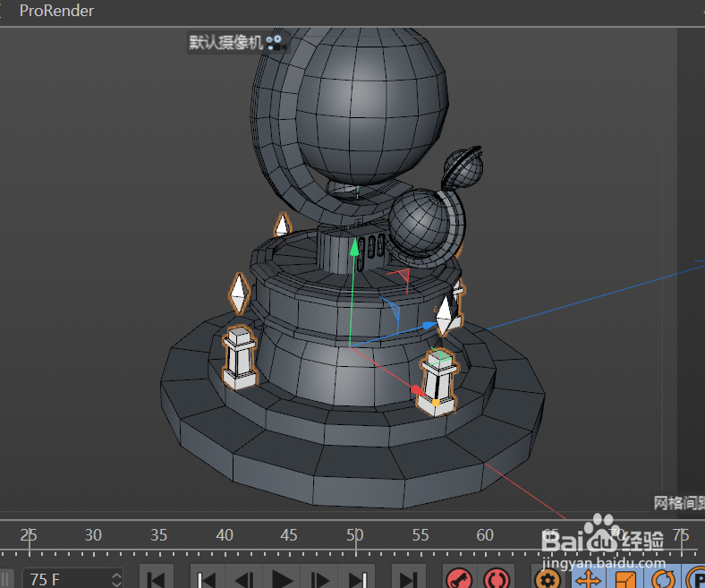Toggle position keyframing move icon

(x=588, y=578)
